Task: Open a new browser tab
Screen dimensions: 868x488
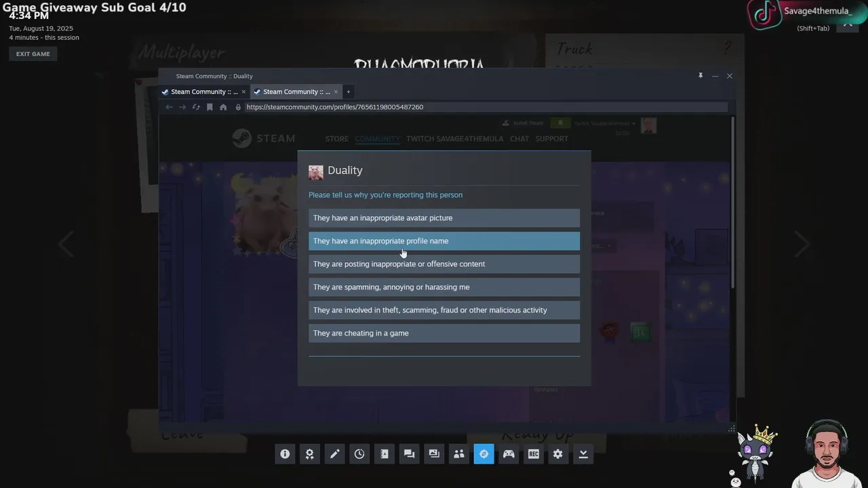Action: click(349, 91)
